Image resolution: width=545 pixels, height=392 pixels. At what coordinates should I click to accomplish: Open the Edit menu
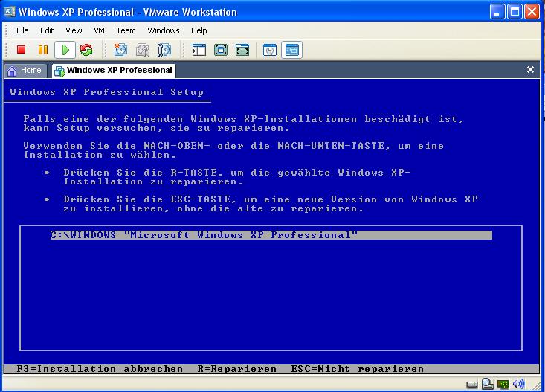point(47,30)
